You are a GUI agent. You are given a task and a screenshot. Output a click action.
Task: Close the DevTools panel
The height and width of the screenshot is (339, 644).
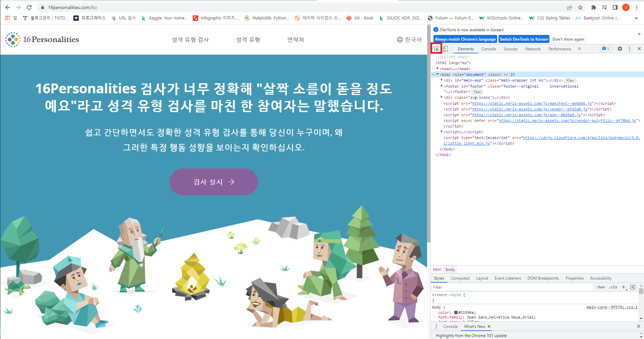point(639,49)
